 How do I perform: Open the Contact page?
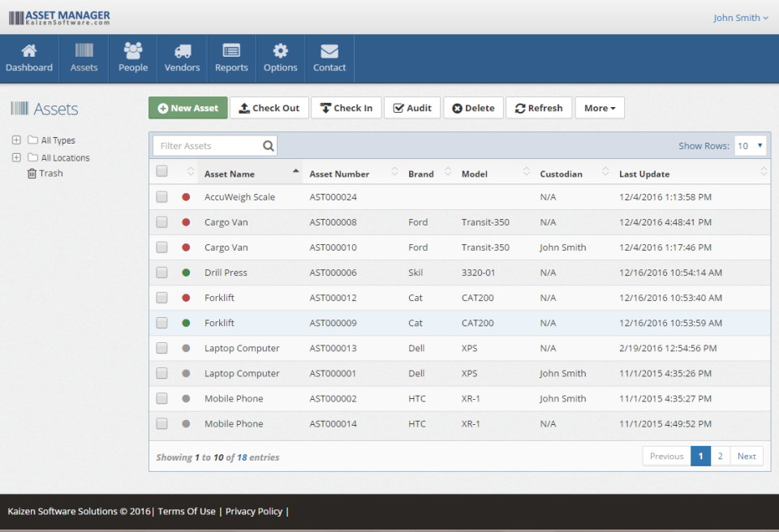(329, 58)
